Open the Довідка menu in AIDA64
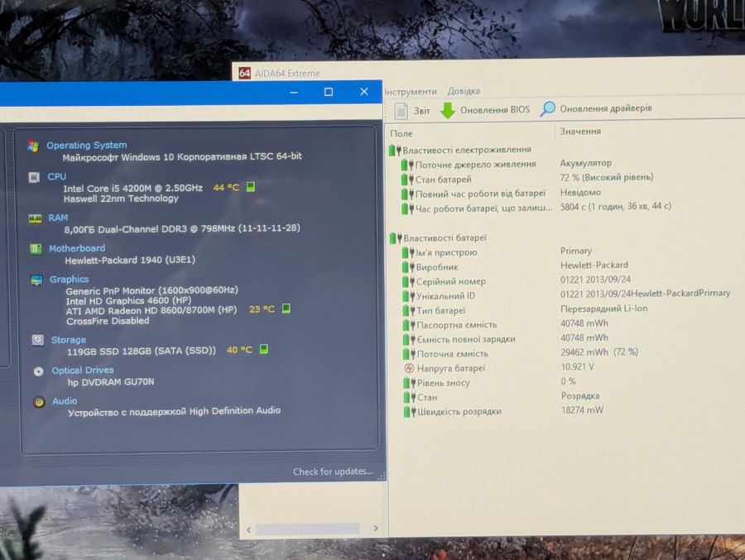This screenshot has height=560, width=745. [x=464, y=91]
